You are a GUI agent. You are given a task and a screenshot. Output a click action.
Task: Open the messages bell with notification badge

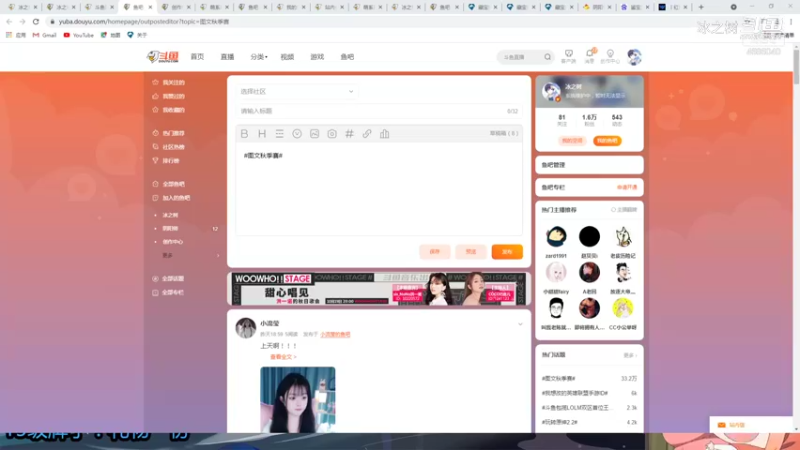coord(590,56)
